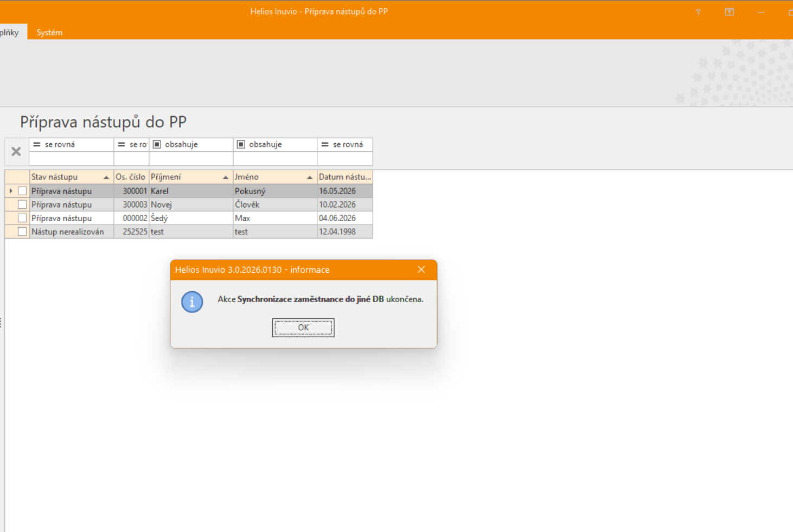Minimize the Helios Inuvio window
This screenshot has height=532, width=793.
coord(761,12)
